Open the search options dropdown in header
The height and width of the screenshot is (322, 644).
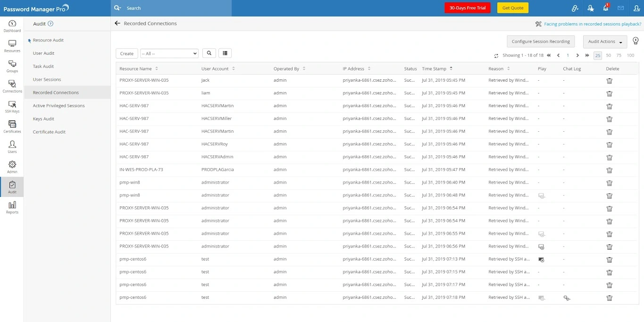click(x=118, y=8)
